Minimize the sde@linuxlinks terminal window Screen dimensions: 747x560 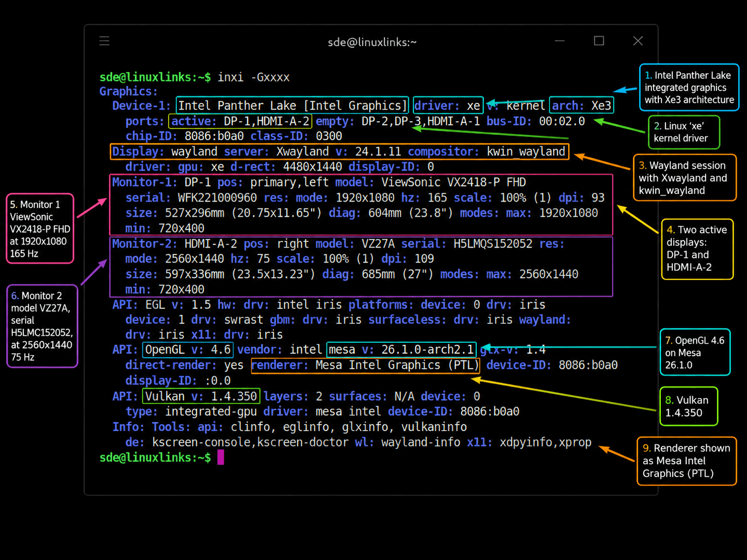[560, 41]
